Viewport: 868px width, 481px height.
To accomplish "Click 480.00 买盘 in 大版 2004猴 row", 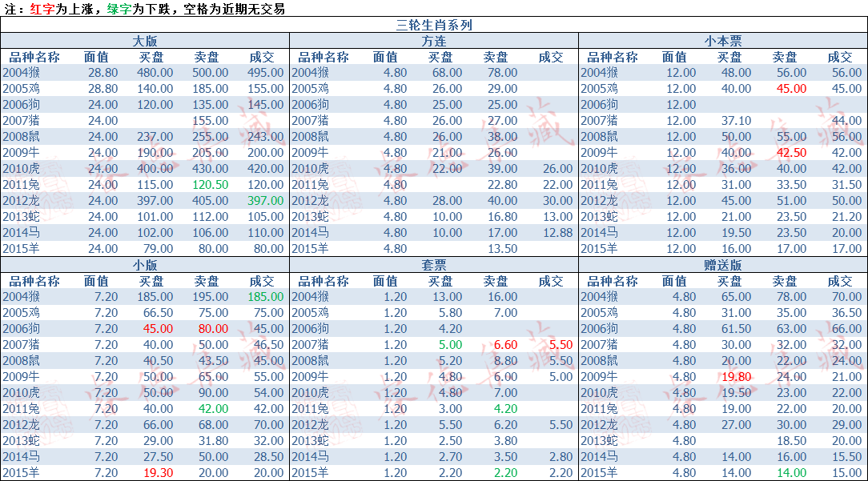I will (x=155, y=73).
